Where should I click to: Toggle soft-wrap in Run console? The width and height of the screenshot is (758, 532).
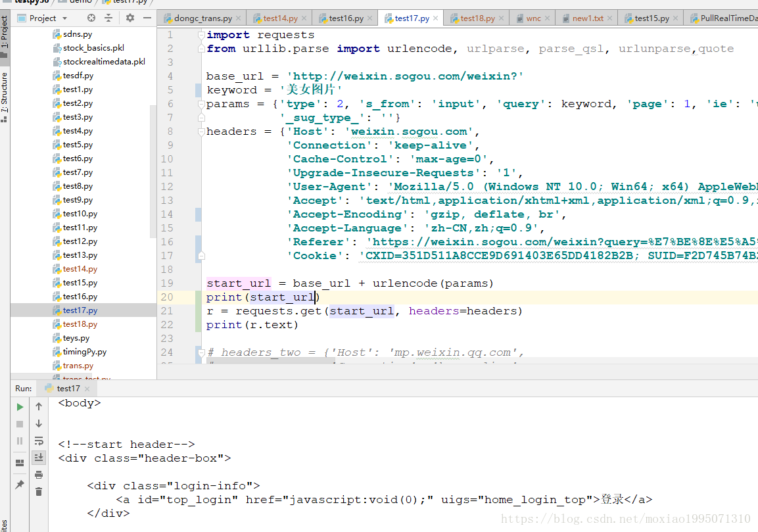[x=39, y=441]
